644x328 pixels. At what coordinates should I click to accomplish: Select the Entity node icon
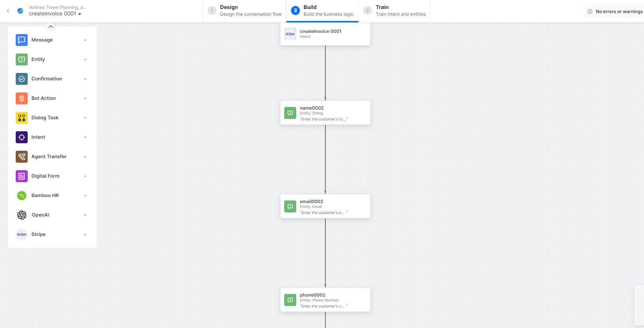(21, 59)
